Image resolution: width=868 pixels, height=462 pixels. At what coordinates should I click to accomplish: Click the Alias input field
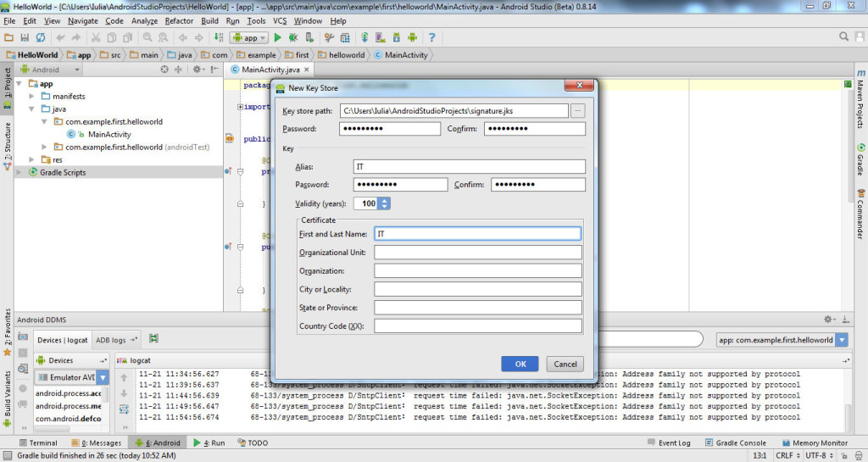[x=469, y=166]
